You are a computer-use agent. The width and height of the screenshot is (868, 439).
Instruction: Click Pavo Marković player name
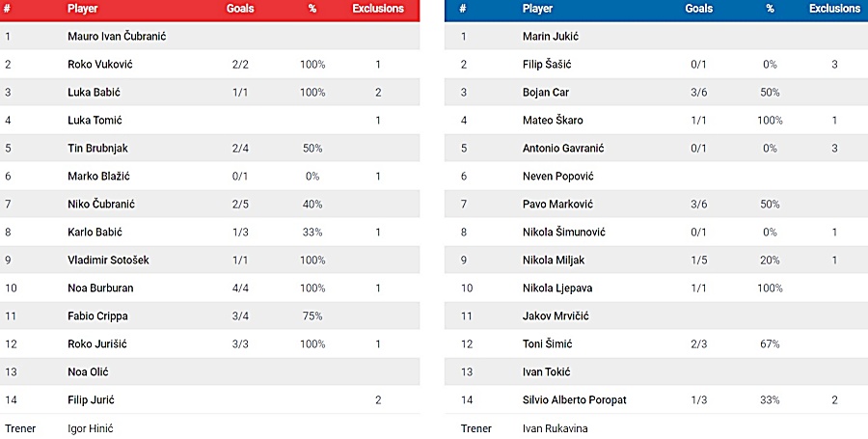click(557, 205)
